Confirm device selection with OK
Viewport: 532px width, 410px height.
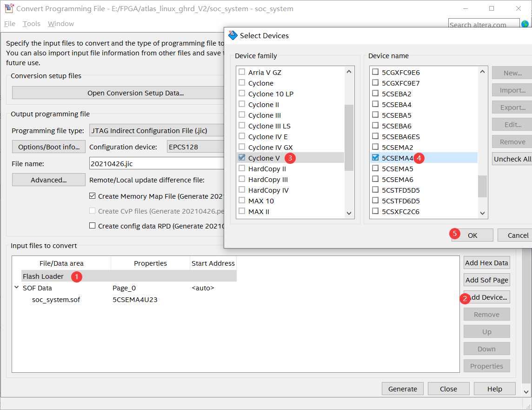tap(472, 235)
